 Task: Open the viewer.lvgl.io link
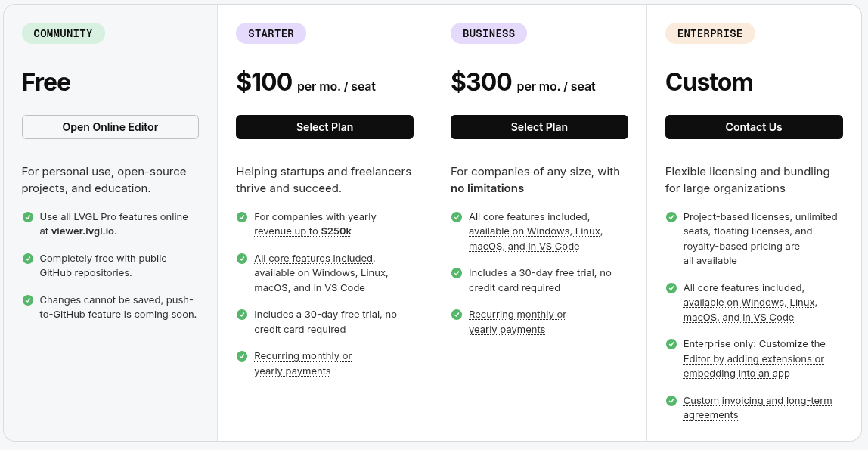tap(83, 231)
